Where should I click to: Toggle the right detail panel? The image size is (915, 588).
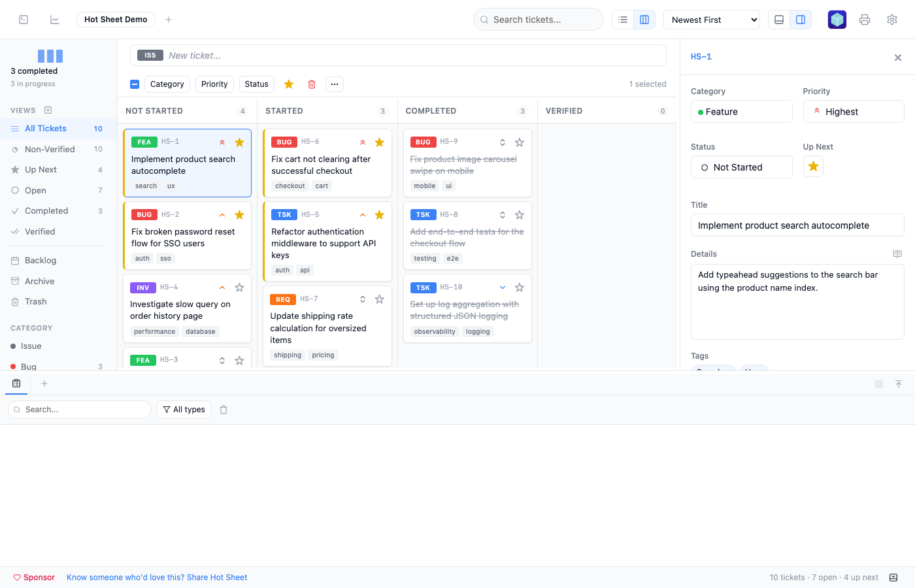[801, 20]
